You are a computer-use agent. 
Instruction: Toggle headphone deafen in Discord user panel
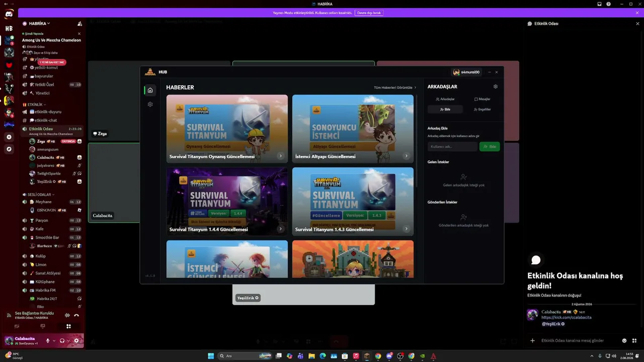coord(62,340)
